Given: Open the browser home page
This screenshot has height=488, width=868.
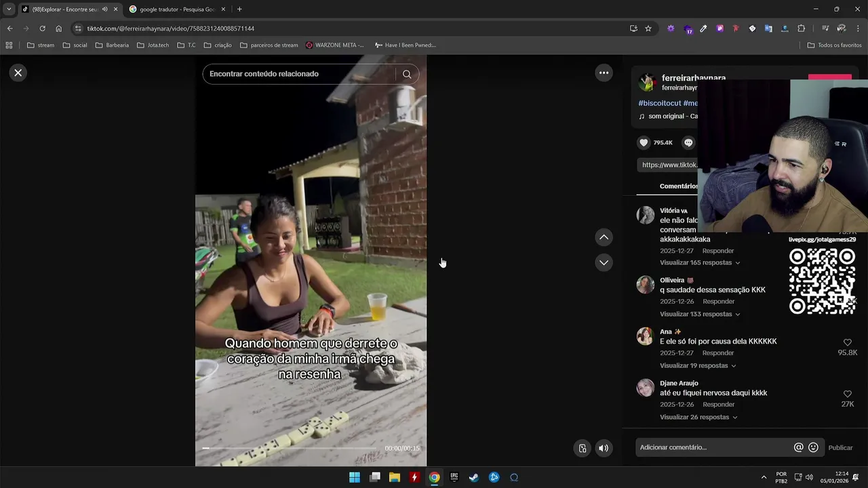Looking at the screenshot, I should pyautogui.click(x=58, y=28).
